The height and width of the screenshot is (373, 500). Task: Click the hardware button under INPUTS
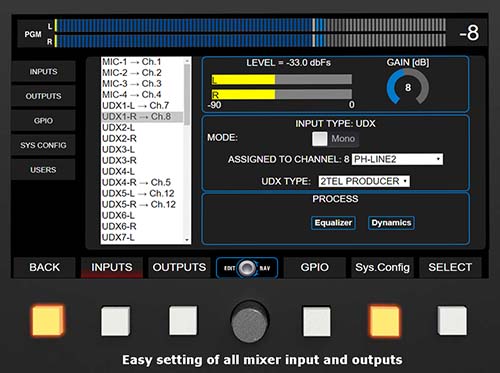coord(116,321)
